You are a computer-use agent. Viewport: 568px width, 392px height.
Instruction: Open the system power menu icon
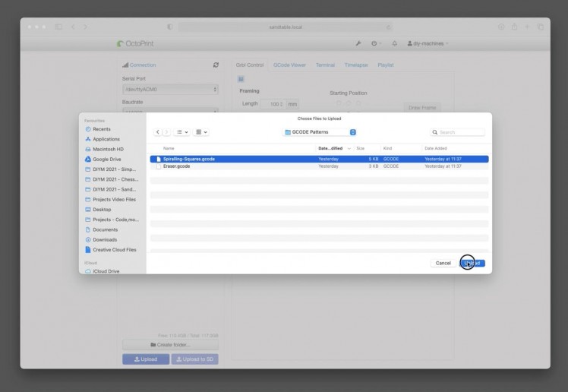click(x=376, y=43)
